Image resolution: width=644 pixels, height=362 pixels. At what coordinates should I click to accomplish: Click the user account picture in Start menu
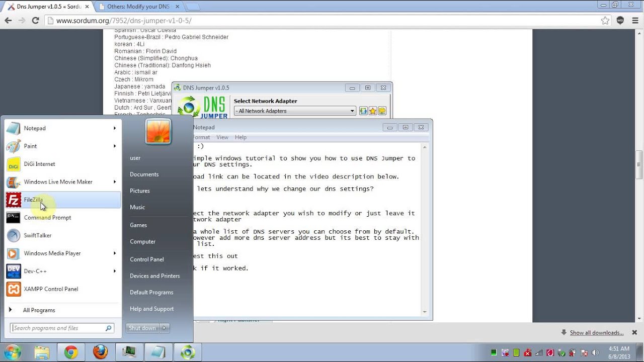[x=158, y=131]
